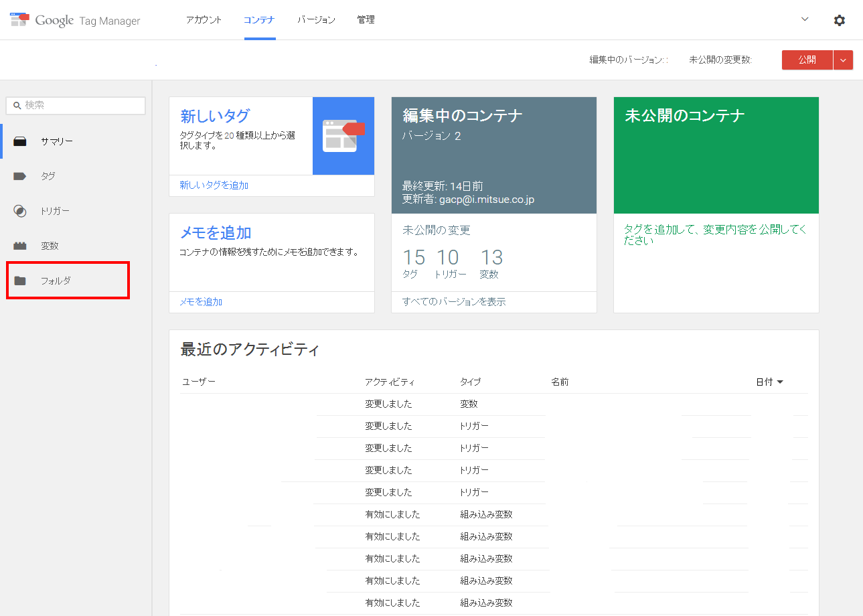863x616 pixels.
Task: Click the トリガー circle icon in the sidebar
Action: coord(20,211)
